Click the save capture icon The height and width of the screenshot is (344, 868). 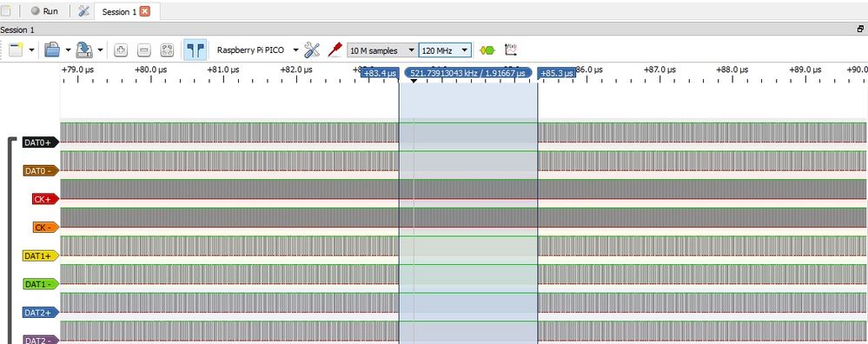pos(84,50)
